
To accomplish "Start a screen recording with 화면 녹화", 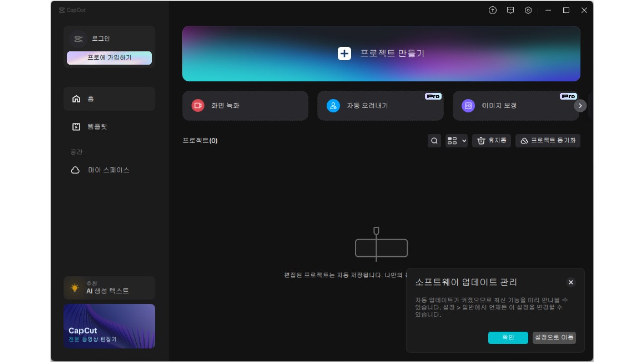I will point(245,106).
